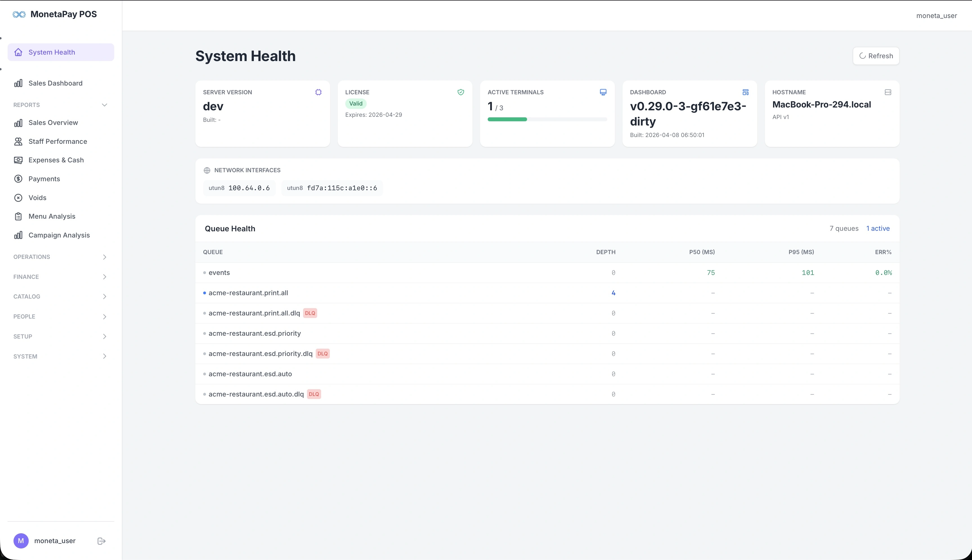Select the events queue row name

pyautogui.click(x=219, y=273)
